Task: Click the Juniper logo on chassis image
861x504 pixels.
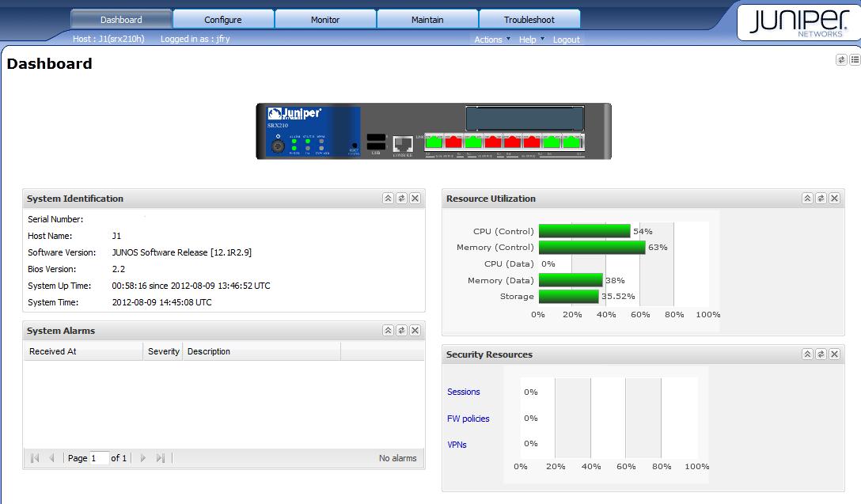Action: pos(294,114)
